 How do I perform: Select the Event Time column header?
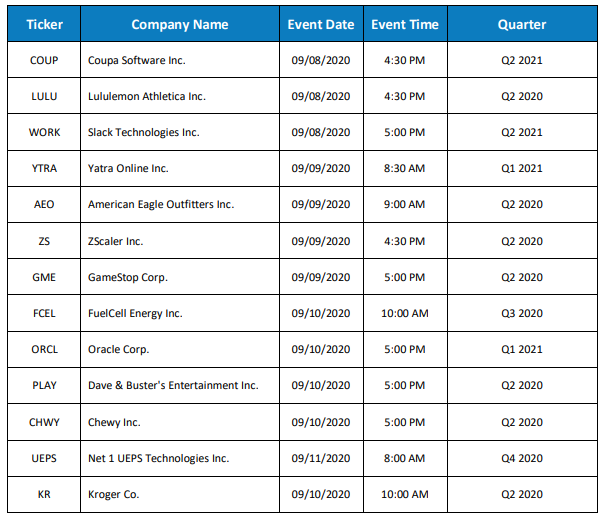pos(405,24)
